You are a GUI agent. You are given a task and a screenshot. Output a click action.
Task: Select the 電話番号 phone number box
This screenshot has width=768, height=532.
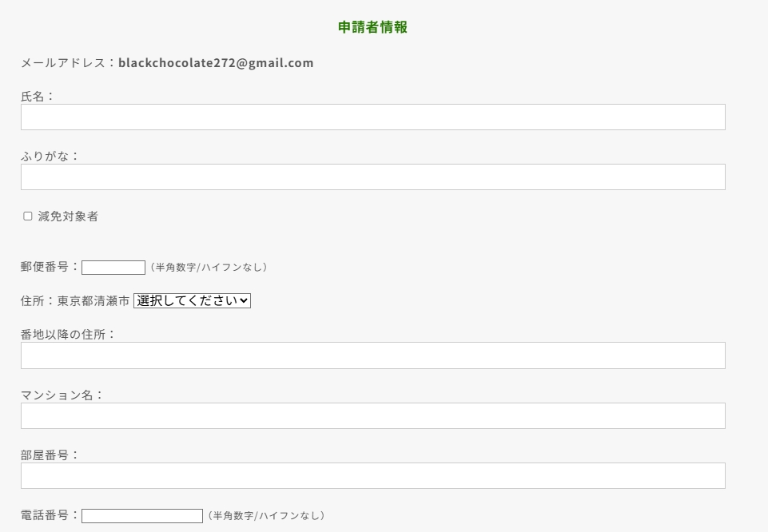[x=142, y=516]
